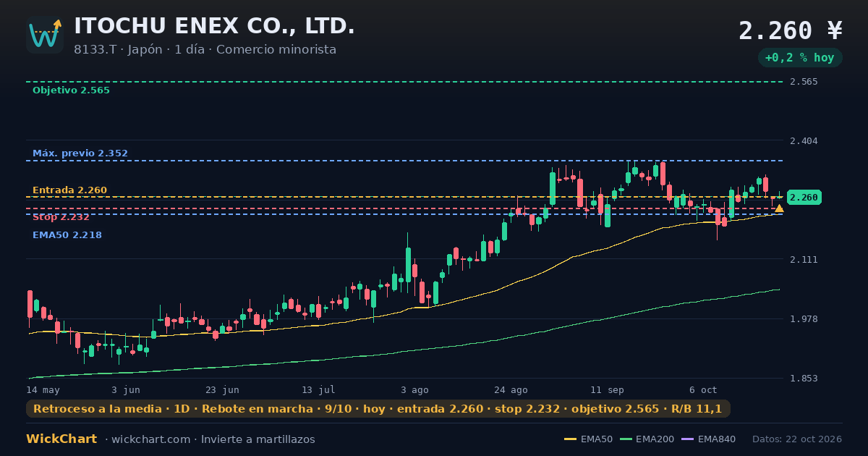The image size is (868, 456).
Task: Click the orange entry arrow marker
Action: point(779,208)
